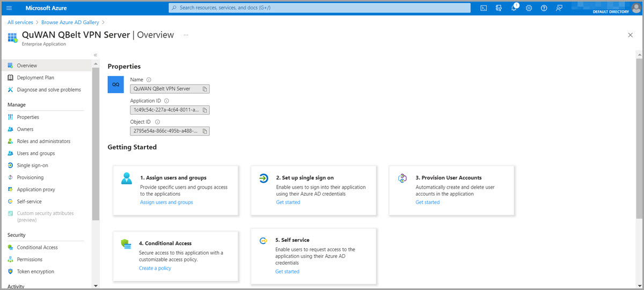This screenshot has height=290, width=644.
Task: Close the Overview blade with the X
Action: 630,35
